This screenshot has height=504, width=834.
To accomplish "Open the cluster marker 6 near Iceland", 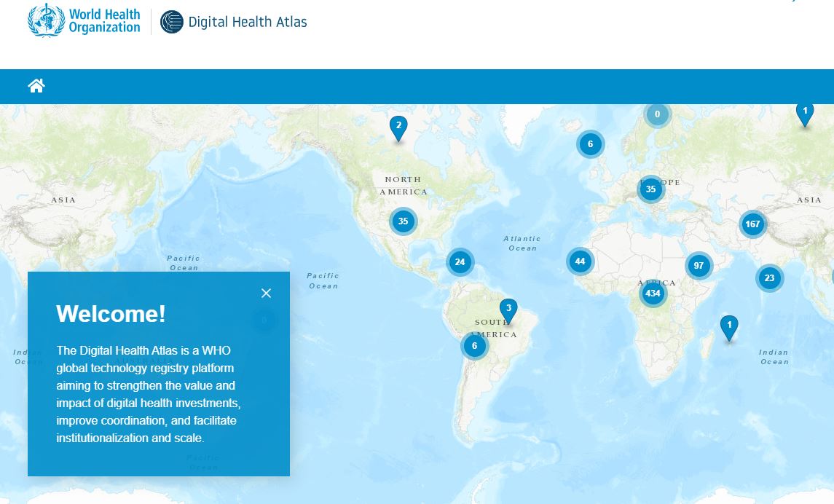I will [x=591, y=144].
